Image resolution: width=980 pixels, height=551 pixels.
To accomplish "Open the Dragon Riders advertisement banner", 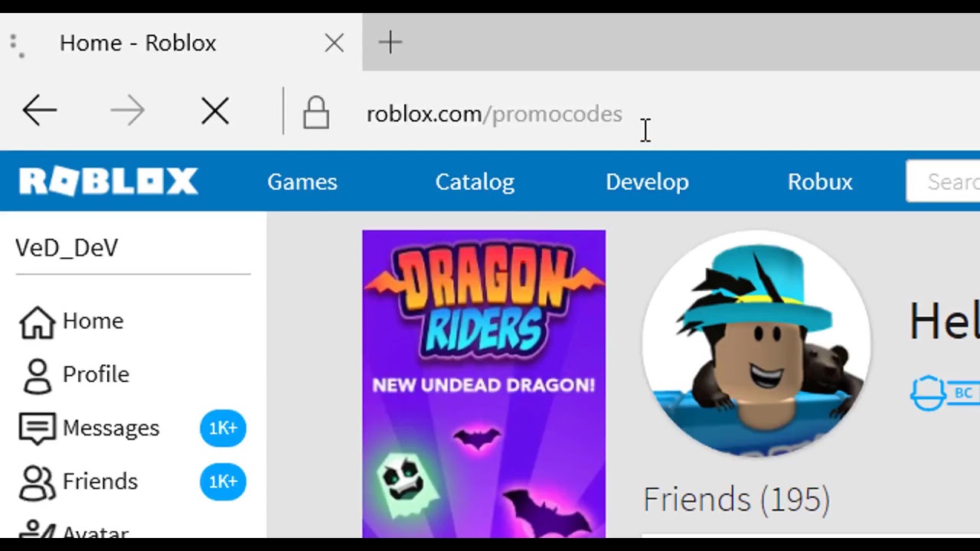I will click(x=484, y=384).
